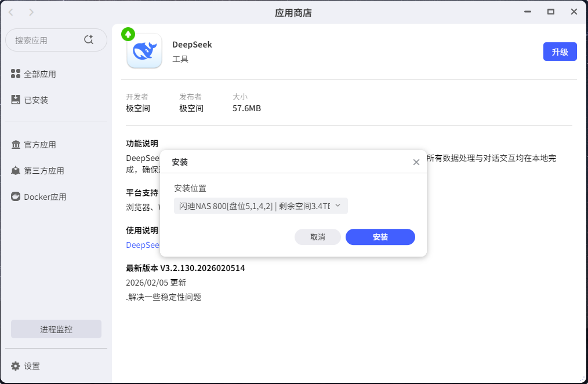The width and height of the screenshot is (588, 384).
Task: Open the 安装位置 dropdown
Action: tap(260, 206)
